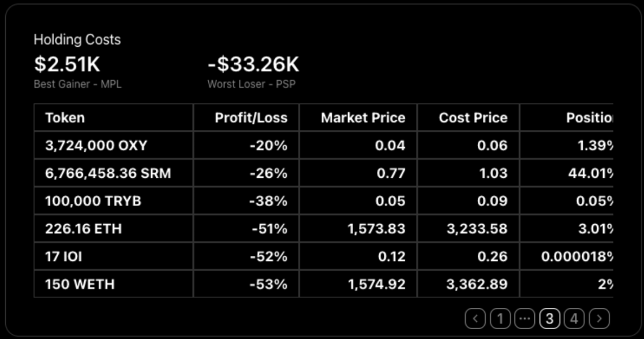Click Cost Price column header

(x=473, y=118)
